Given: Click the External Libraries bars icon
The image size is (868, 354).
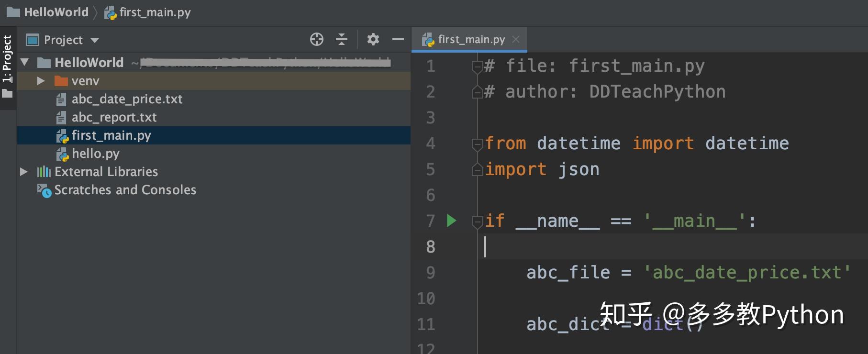Looking at the screenshot, I should (x=44, y=171).
